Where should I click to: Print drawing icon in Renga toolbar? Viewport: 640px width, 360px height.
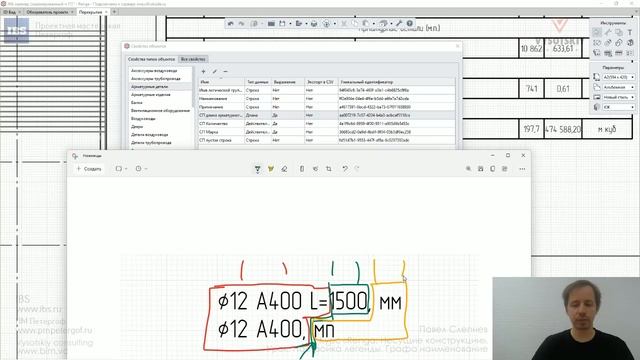314,24
